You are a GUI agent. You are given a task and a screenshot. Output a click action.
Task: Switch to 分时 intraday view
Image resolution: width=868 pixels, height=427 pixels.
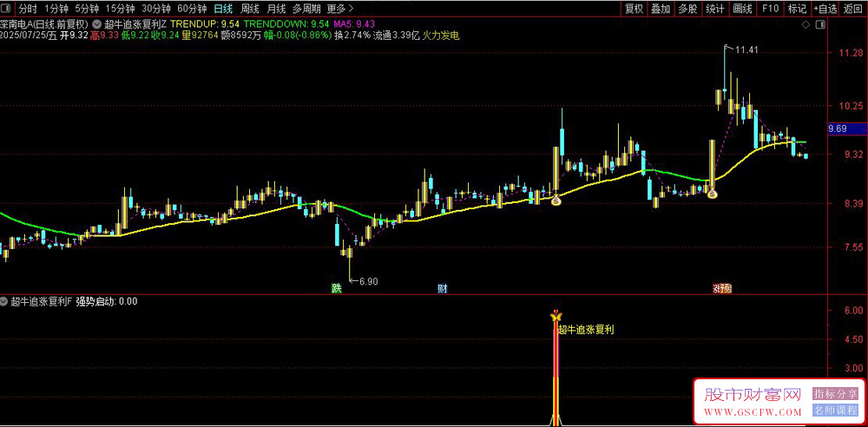point(27,9)
